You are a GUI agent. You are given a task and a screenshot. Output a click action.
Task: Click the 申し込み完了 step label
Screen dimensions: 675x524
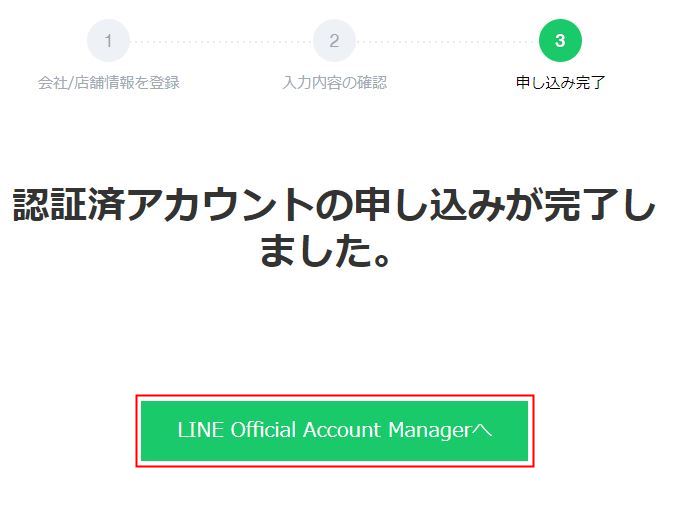560,82
